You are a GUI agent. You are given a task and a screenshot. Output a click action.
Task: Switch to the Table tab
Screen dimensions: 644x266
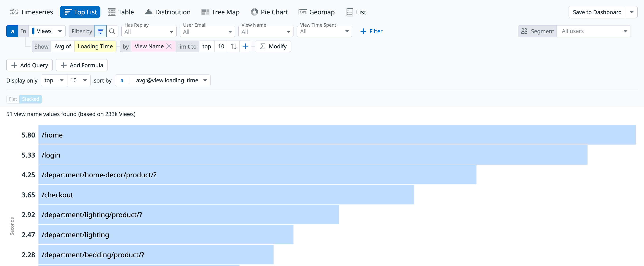tap(121, 12)
